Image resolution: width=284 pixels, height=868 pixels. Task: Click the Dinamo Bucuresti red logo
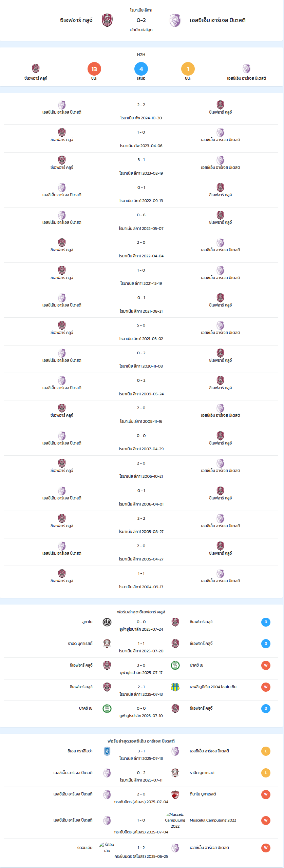coord(175,794)
